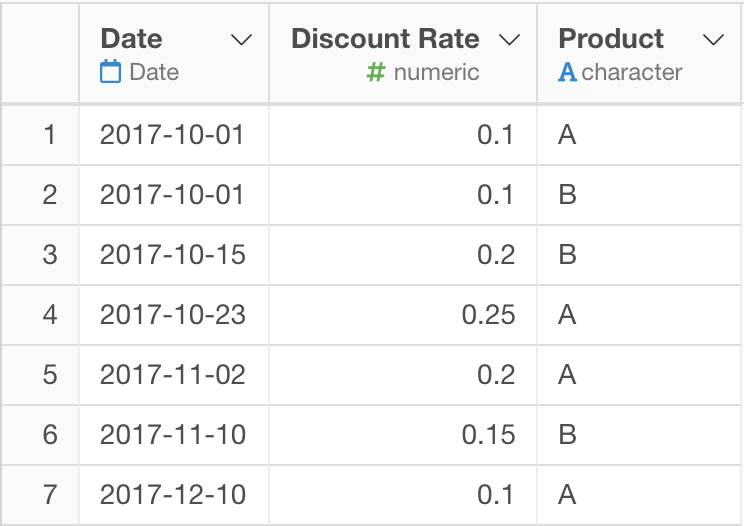The image size is (744, 526).
Task: Click the Product cell A in row 5
Action: [567, 375]
